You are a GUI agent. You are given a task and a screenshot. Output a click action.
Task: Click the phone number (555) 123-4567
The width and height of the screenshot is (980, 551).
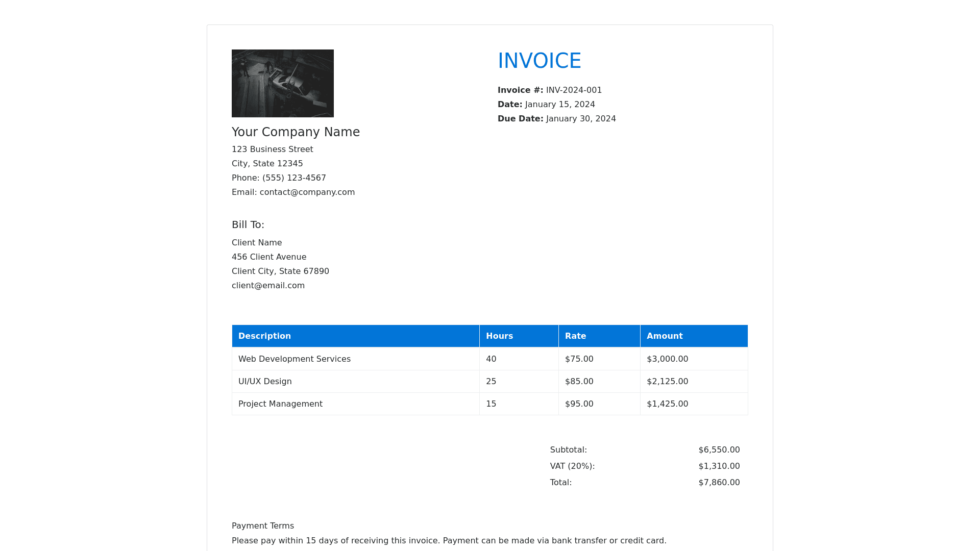[294, 178]
